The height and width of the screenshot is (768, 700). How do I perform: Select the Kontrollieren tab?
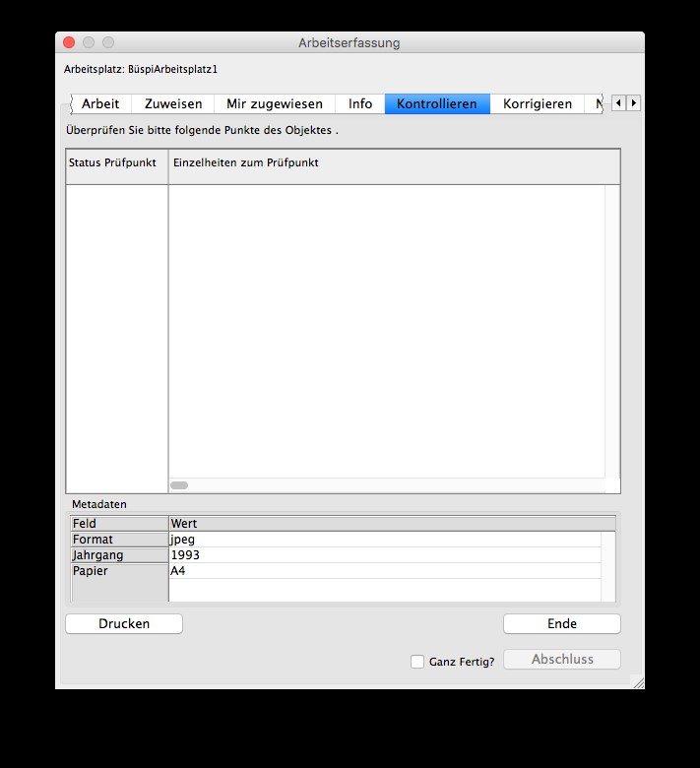[x=436, y=103]
